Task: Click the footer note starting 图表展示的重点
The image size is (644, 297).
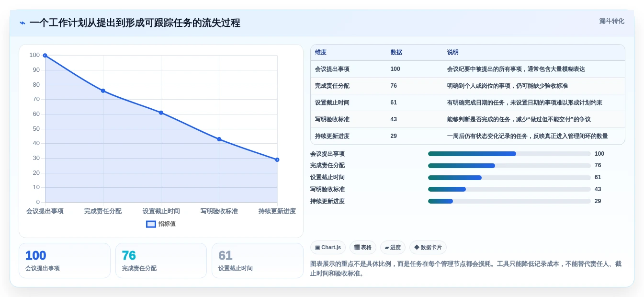Action: (x=466, y=269)
